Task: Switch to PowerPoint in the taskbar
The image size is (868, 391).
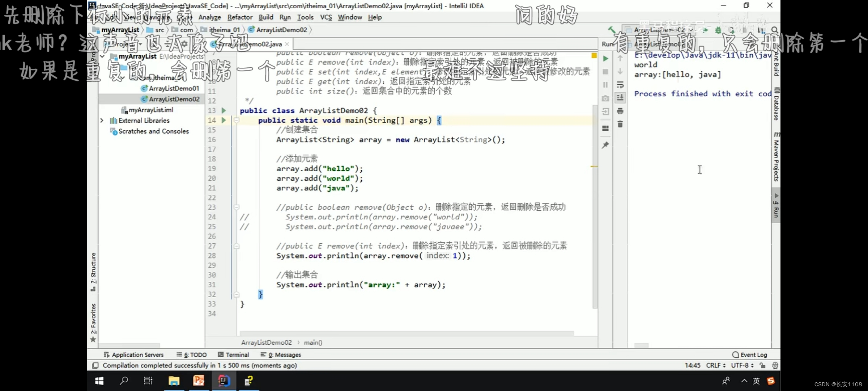Action: coord(199,381)
